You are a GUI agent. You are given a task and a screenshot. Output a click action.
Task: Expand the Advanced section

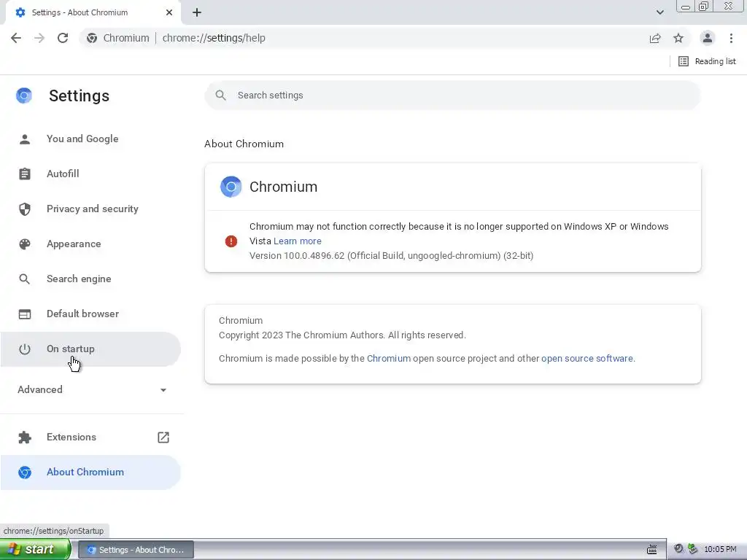[x=92, y=389]
